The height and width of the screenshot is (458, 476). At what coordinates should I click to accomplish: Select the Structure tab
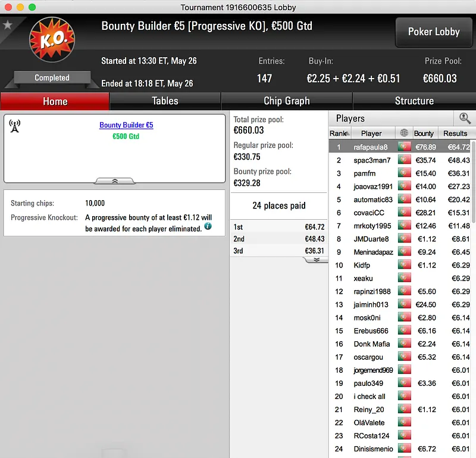click(414, 101)
